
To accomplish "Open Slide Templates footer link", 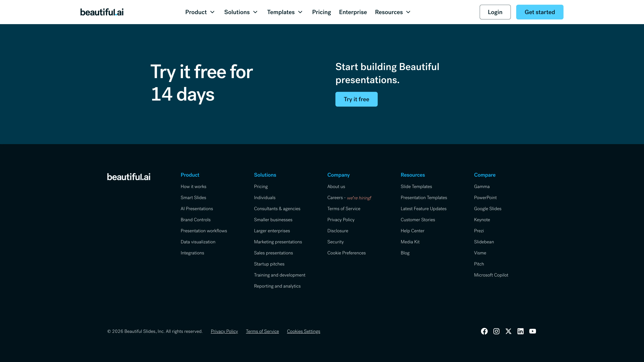I will coord(416,187).
